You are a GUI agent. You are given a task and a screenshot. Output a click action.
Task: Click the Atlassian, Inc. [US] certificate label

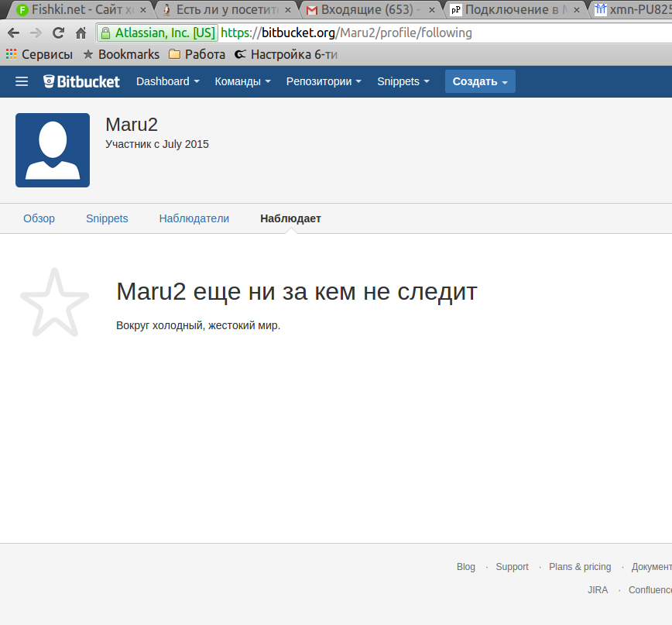coord(165,33)
